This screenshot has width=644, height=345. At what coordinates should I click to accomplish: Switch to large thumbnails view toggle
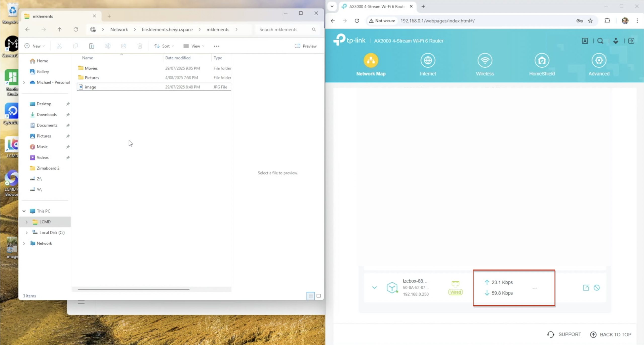pyautogui.click(x=318, y=296)
